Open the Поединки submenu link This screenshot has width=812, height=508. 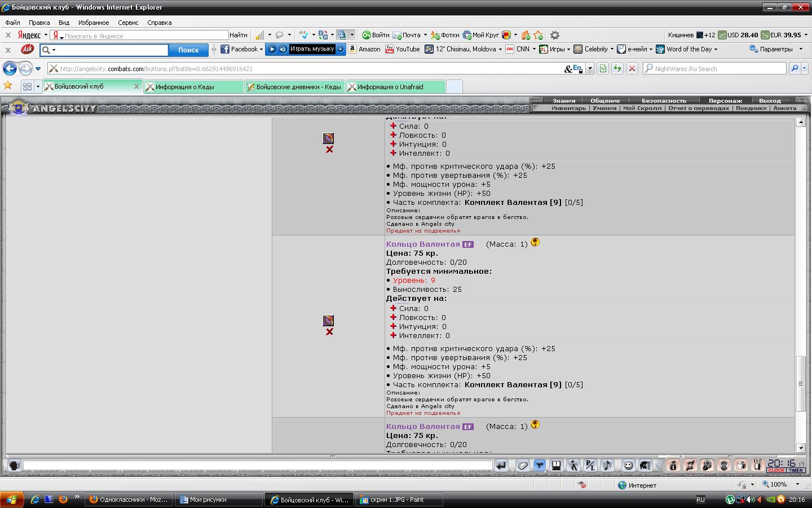tap(751, 108)
